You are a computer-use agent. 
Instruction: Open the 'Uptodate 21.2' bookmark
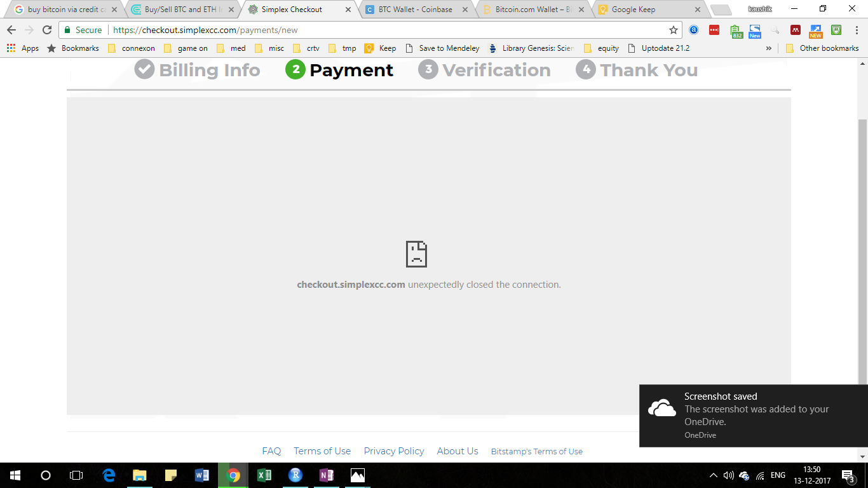click(x=658, y=48)
